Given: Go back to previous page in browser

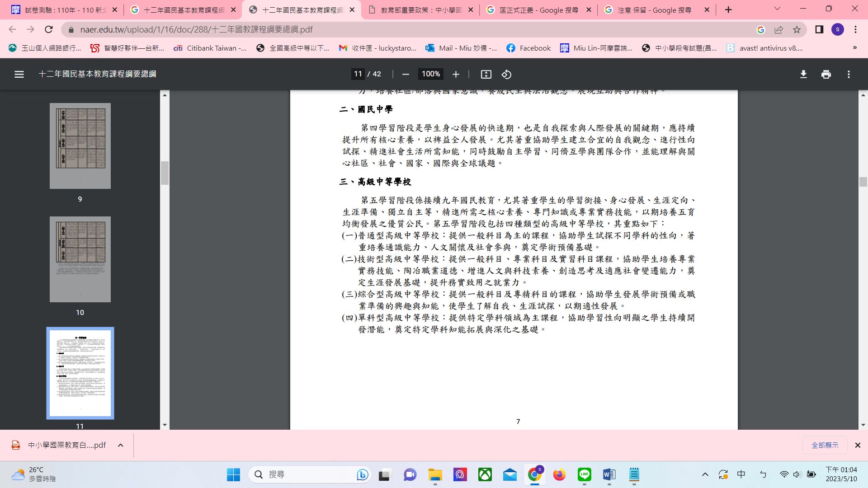Looking at the screenshot, I should (12, 29).
